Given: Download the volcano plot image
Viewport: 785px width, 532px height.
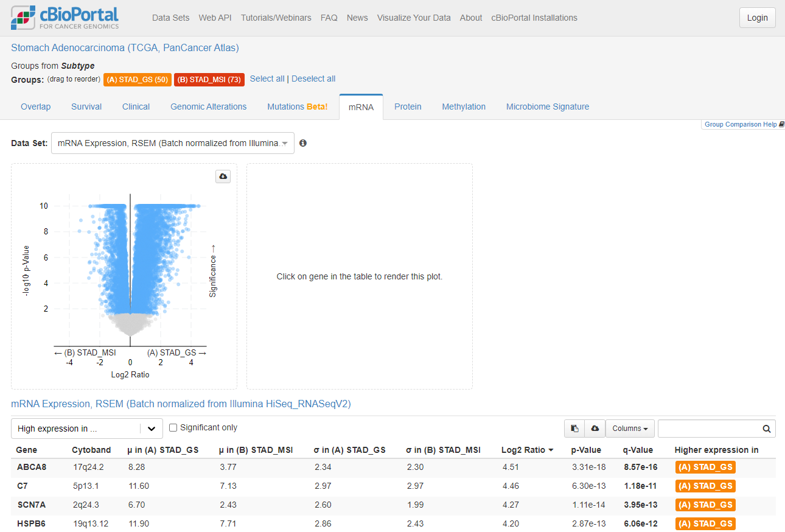Looking at the screenshot, I should (223, 177).
